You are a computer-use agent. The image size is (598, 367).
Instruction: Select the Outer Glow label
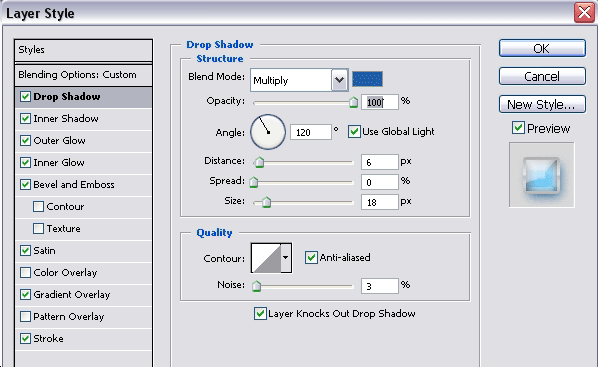click(x=59, y=140)
